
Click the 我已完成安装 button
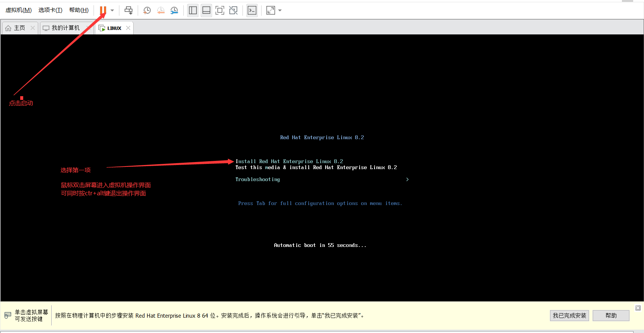point(570,315)
